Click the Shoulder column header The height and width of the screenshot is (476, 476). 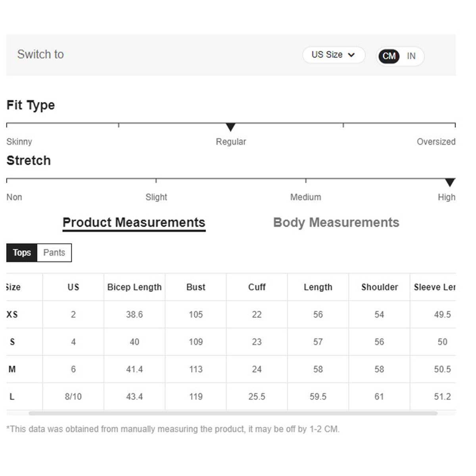379,287
